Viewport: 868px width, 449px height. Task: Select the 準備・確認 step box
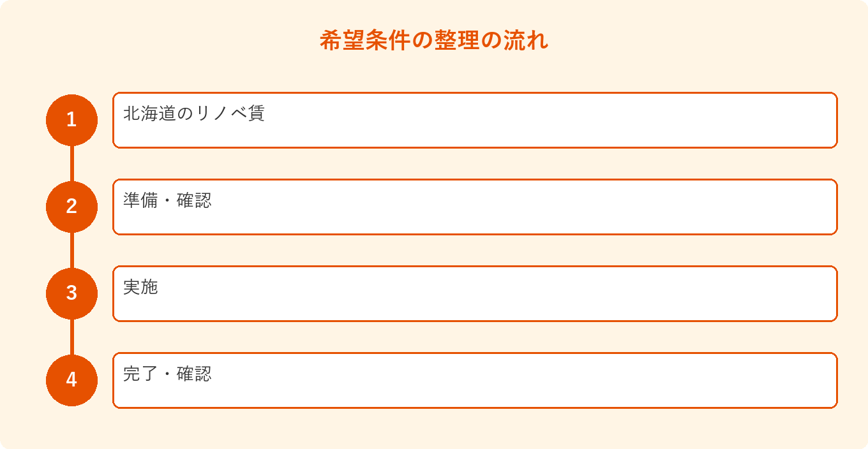click(x=475, y=207)
